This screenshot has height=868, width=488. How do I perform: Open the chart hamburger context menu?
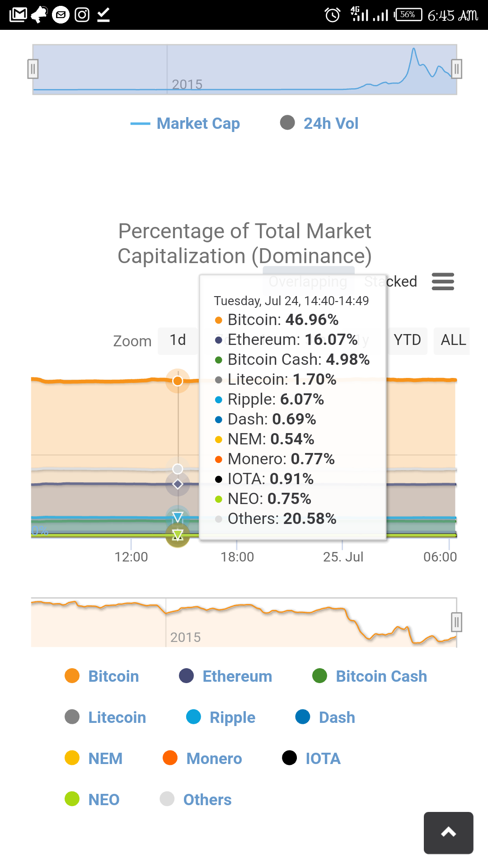click(x=443, y=281)
